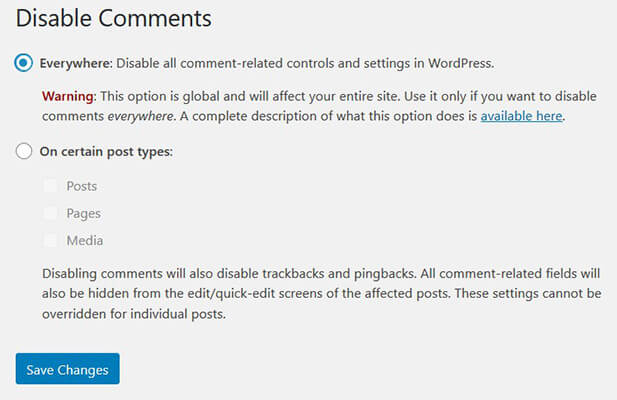This screenshot has width=617, height=400.
Task: Enable the Pages checkbox
Action: point(50,213)
